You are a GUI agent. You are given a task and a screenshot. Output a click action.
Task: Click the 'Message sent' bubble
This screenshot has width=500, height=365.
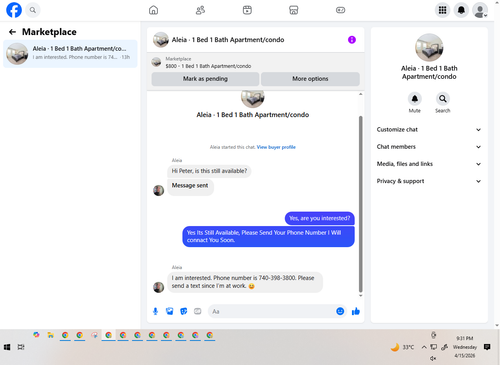coord(190,187)
